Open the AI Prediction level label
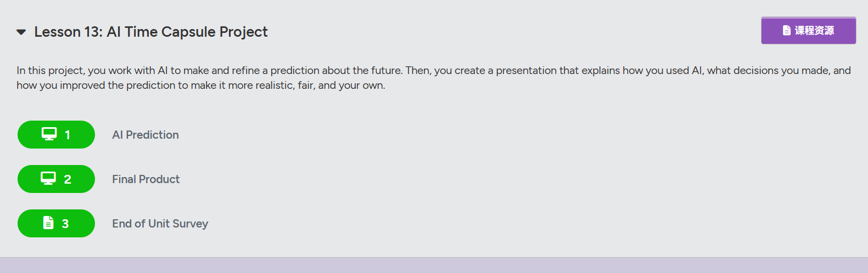Screen dimensions: 868x273 point(145,135)
